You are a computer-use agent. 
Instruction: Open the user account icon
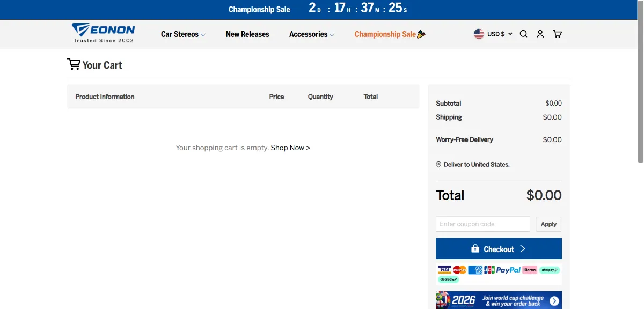pyautogui.click(x=540, y=34)
